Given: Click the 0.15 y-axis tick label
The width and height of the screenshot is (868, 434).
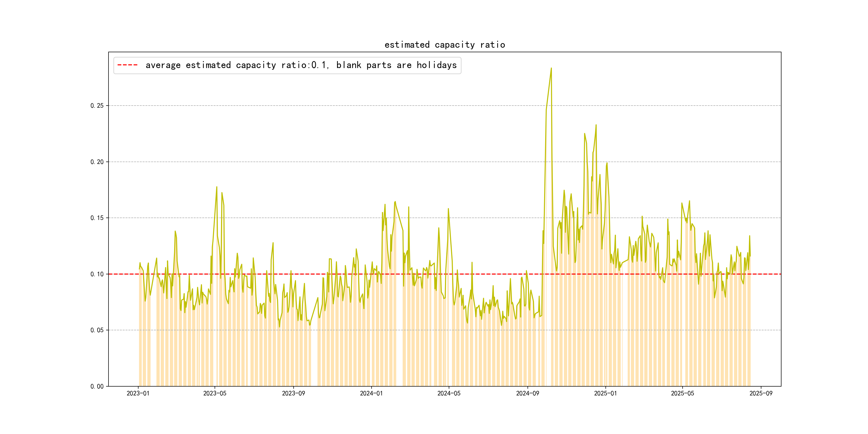Looking at the screenshot, I should pos(97,218).
